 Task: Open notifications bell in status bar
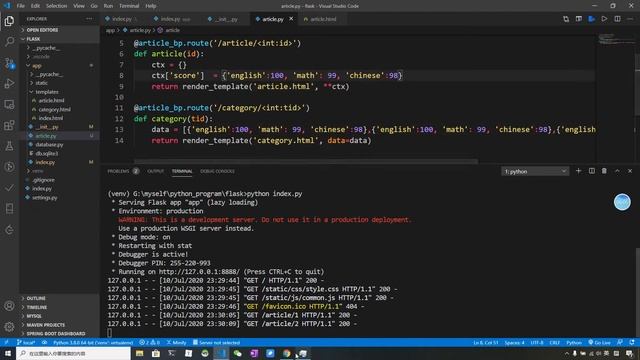point(632,342)
